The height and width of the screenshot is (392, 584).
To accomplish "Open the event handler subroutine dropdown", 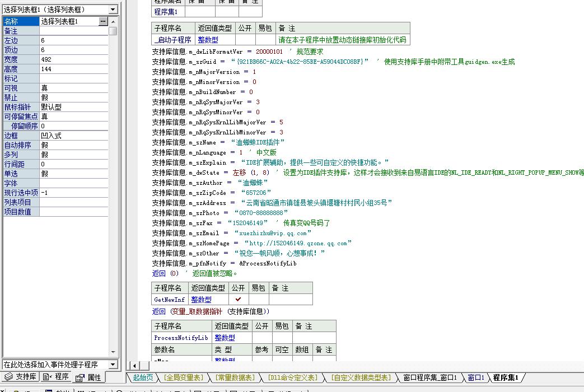I will point(113,364).
